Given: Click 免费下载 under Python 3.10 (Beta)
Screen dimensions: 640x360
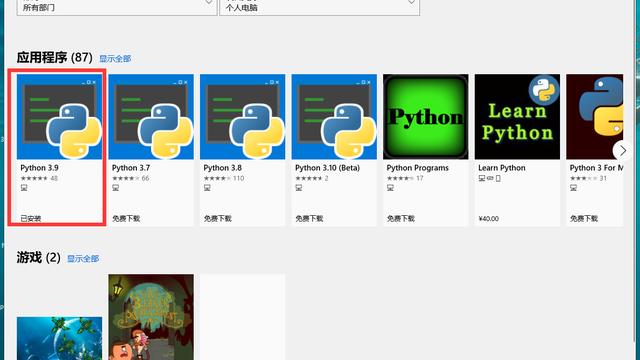Looking at the screenshot, I should (x=309, y=218).
